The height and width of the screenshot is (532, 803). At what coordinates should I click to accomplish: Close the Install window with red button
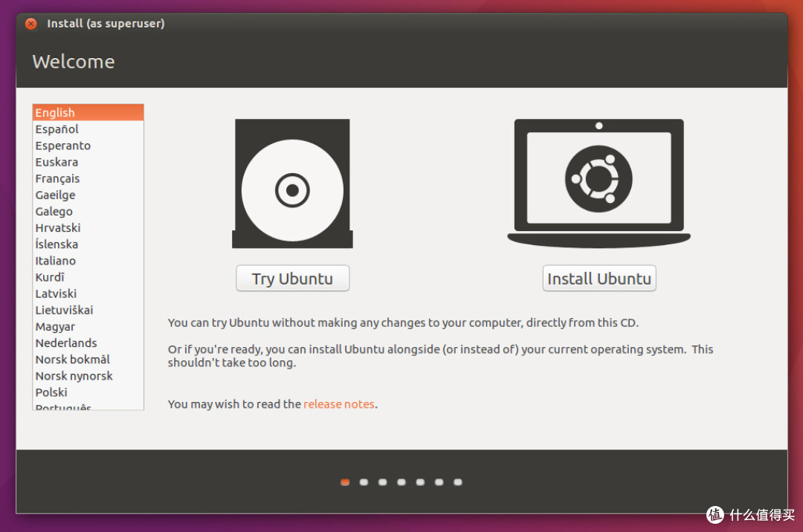[31, 24]
